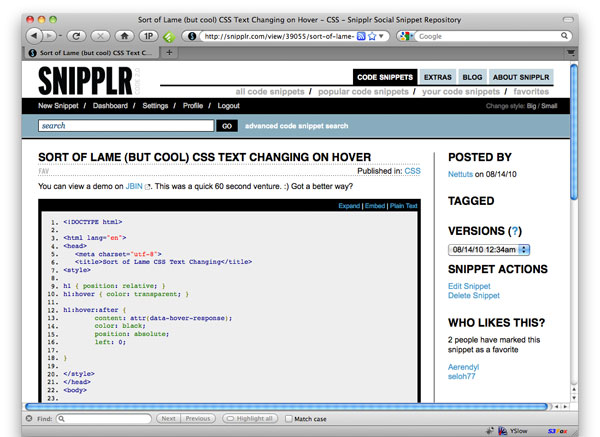Open the Aerendyl user link
The height and width of the screenshot is (437, 600).
[x=463, y=367]
